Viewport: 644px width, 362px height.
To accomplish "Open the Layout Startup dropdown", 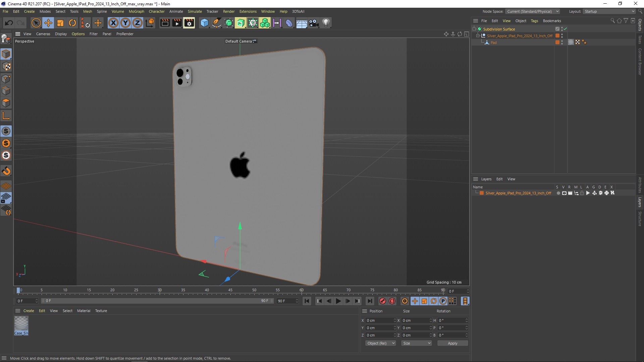I will pos(609,11).
